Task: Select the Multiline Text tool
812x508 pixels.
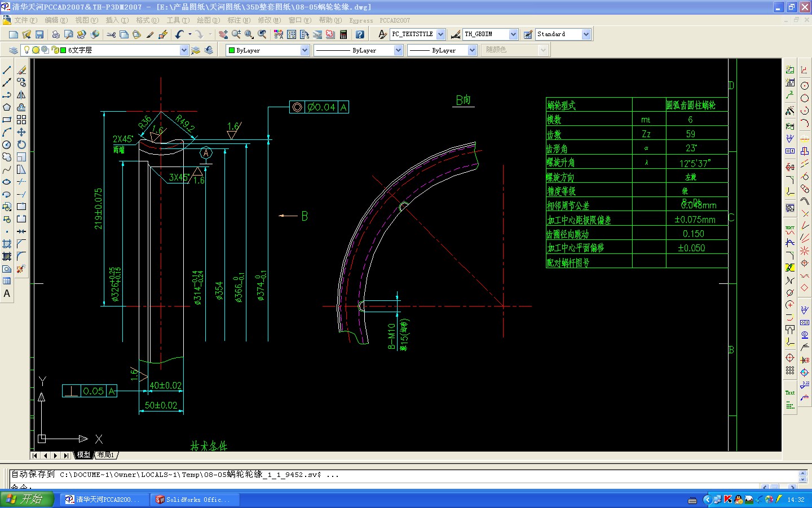Action: click(7, 294)
